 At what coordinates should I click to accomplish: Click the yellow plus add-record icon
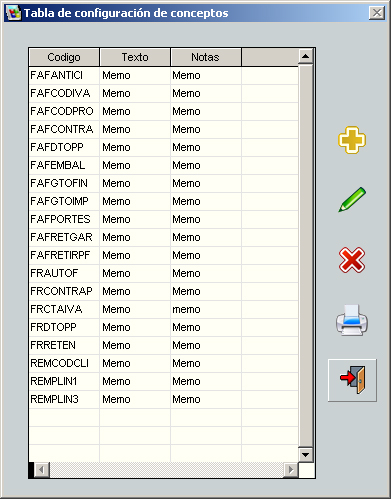click(352, 140)
